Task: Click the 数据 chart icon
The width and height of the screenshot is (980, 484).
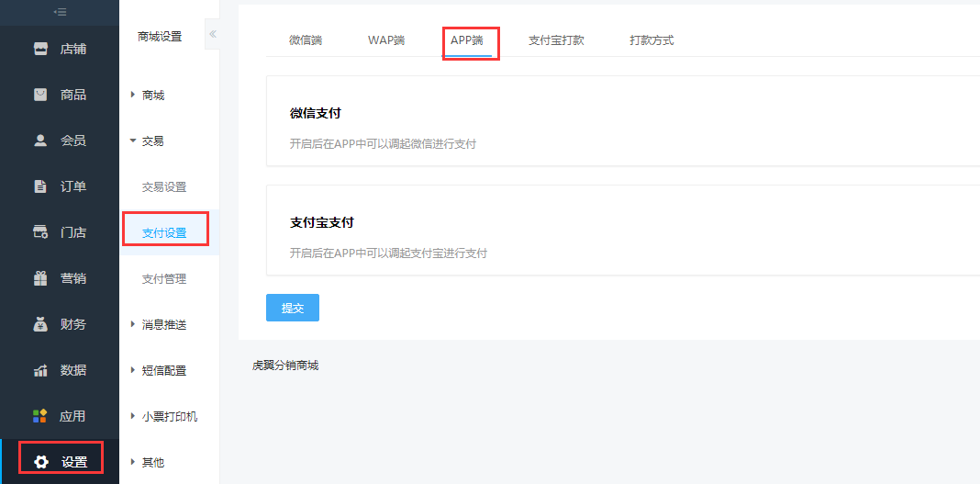Action: tap(40, 370)
